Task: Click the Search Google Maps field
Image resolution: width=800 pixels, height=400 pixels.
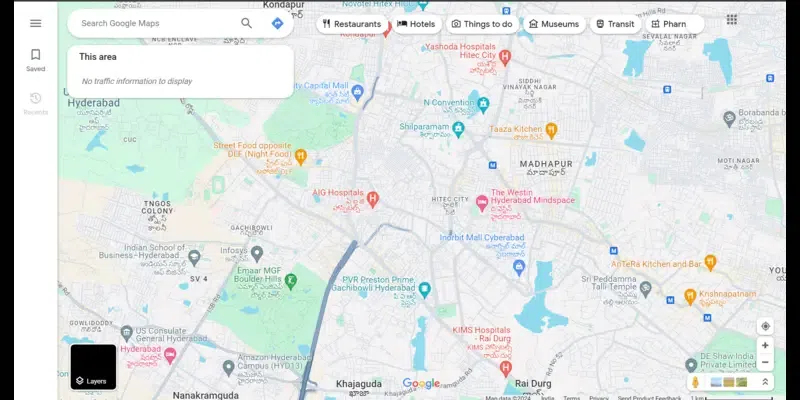Action: [x=156, y=23]
